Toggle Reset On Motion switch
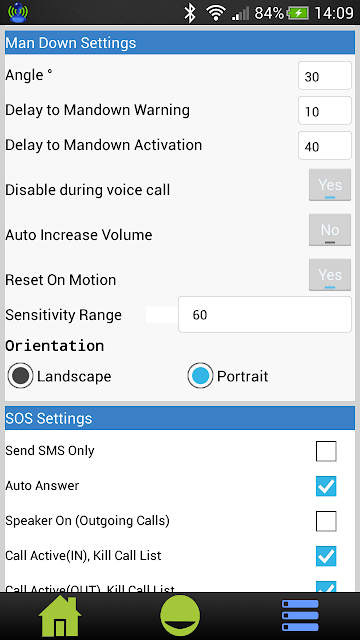This screenshot has height=640, width=360. click(x=330, y=275)
